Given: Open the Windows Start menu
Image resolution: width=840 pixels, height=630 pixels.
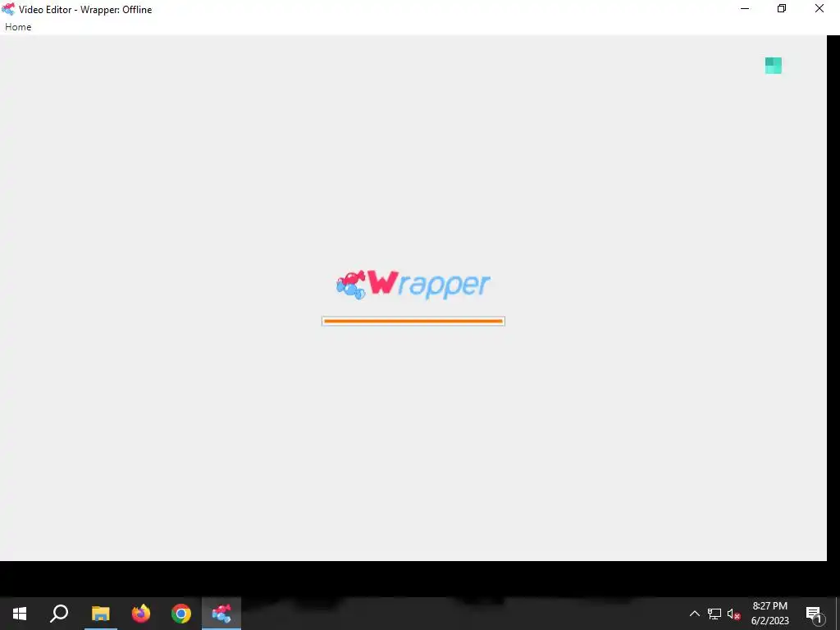Looking at the screenshot, I should (x=20, y=614).
